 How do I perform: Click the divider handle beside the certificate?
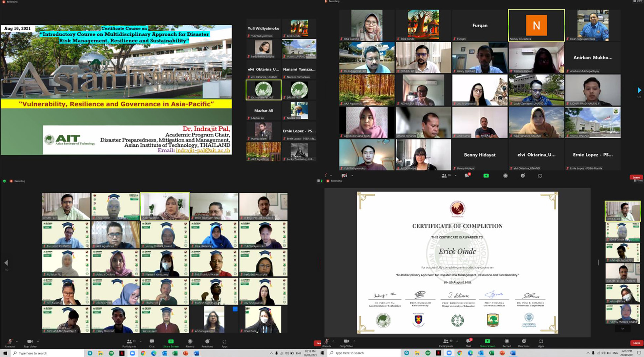pos(598,262)
